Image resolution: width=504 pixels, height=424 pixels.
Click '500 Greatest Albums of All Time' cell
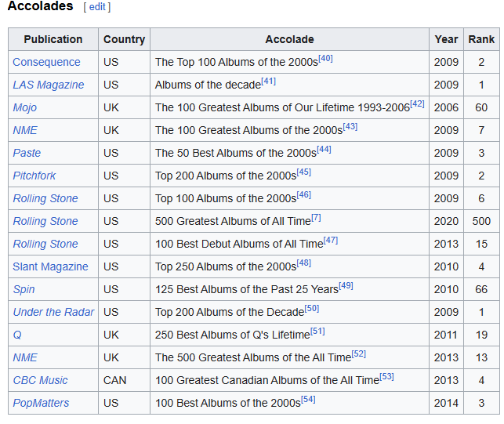[289, 221]
